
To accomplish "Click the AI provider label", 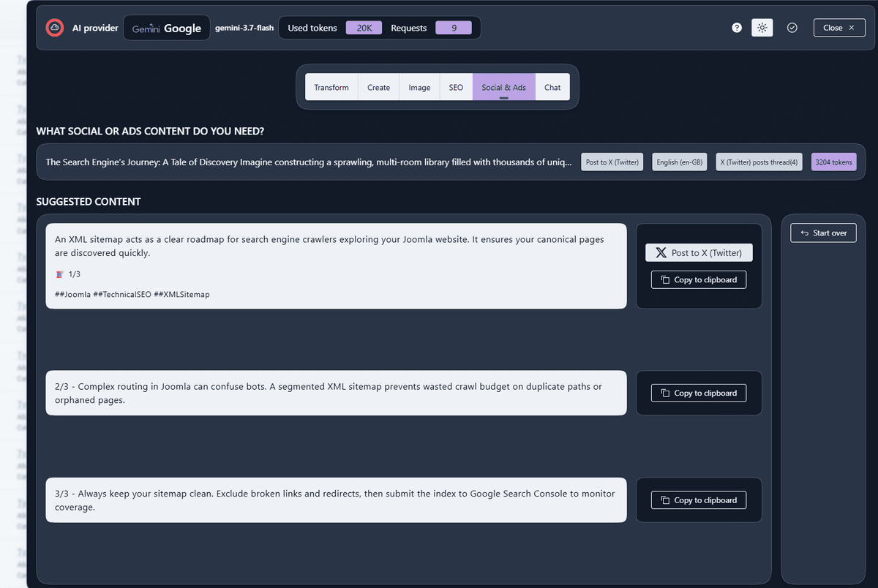I will (95, 28).
